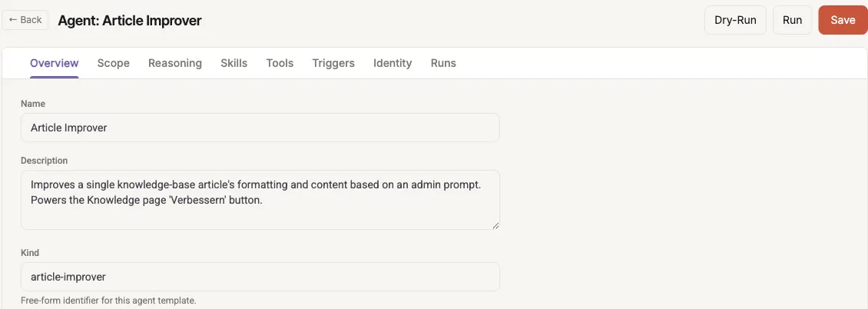868x309 pixels.
Task: Save the agent with Save button
Action: 843,20
